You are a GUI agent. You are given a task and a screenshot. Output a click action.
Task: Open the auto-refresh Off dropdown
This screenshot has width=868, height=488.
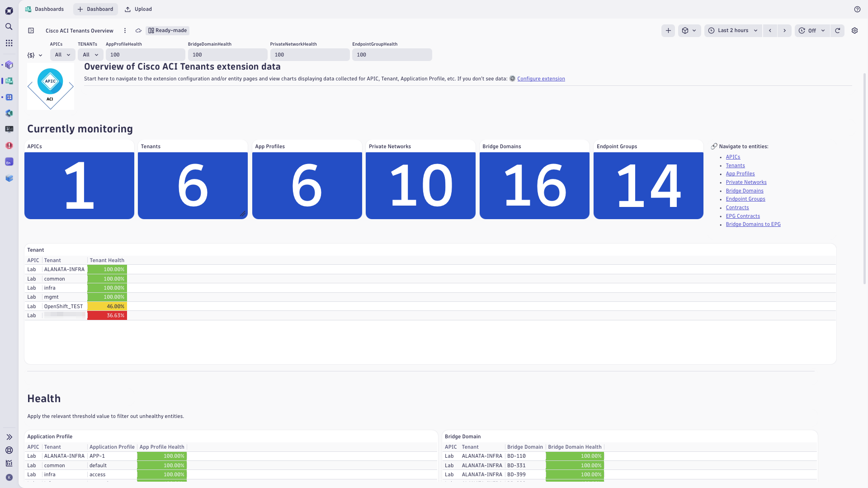point(812,30)
